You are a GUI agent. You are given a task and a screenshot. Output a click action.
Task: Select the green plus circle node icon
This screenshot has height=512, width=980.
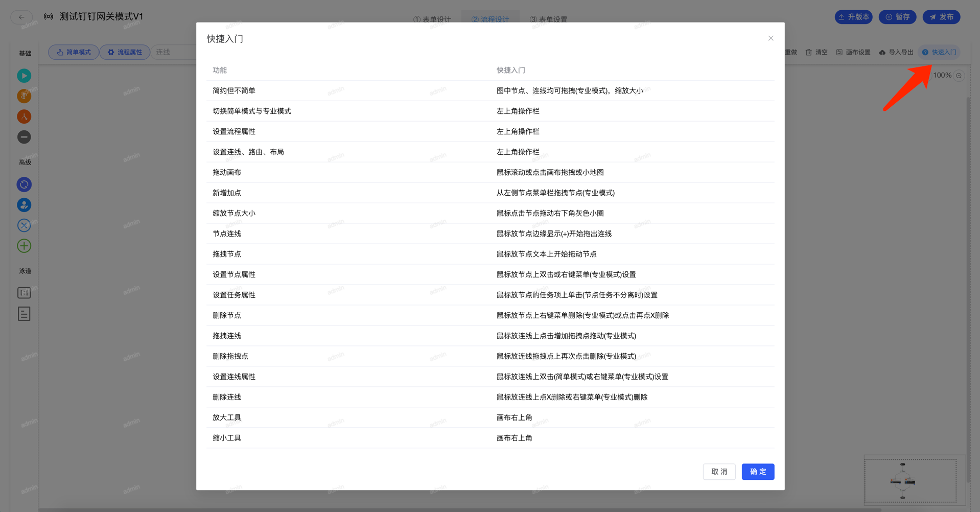click(x=24, y=246)
